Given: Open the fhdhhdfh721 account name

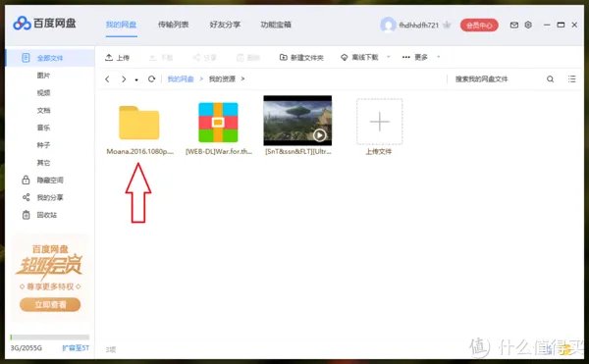Looking at the screenshot, I should [x=418, y=26].
